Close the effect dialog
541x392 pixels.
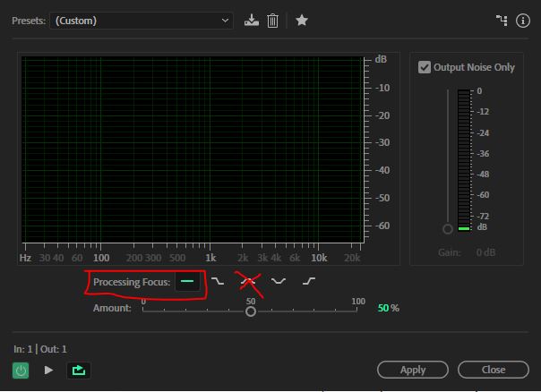[x=494, y=370]
